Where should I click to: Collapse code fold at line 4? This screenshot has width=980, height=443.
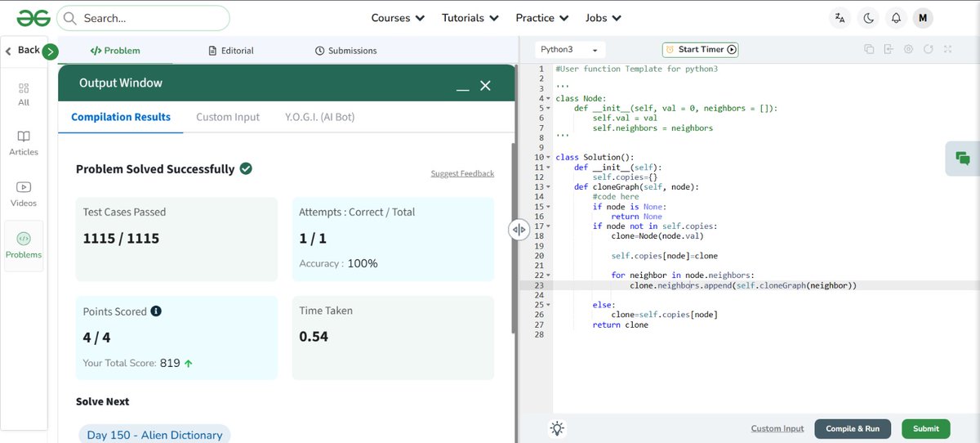pos(548,99)
